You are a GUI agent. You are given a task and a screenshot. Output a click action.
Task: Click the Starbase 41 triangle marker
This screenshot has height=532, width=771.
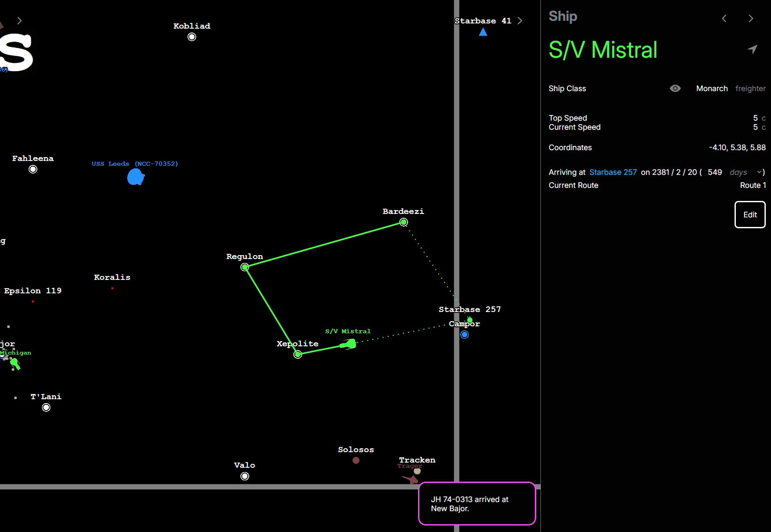(483, 32)
